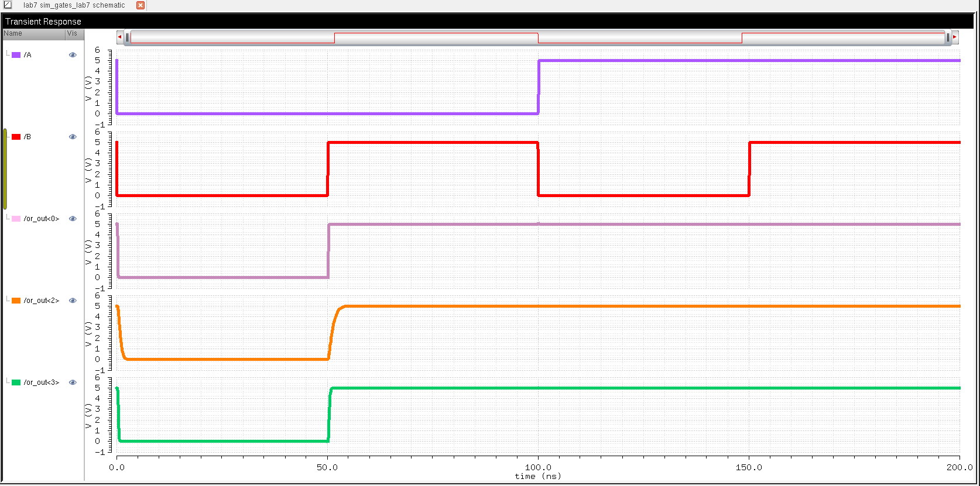Click the Vis column header

click(74, 34)
